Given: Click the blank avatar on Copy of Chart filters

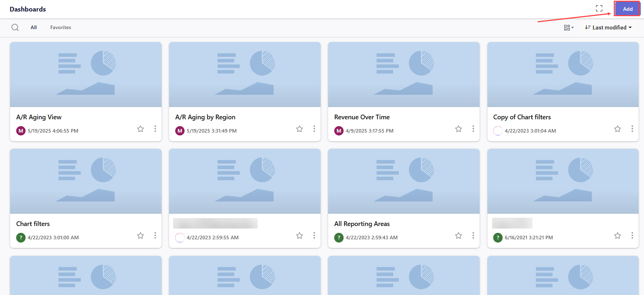Looking at the screenshot, I should click(x=498, y=131).
